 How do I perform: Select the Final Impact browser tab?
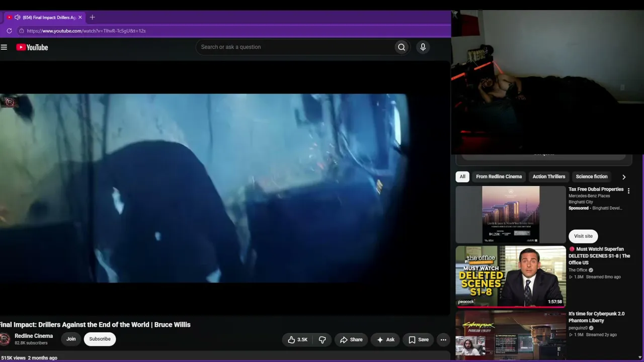pyautogui.click(x=45, y=18)
